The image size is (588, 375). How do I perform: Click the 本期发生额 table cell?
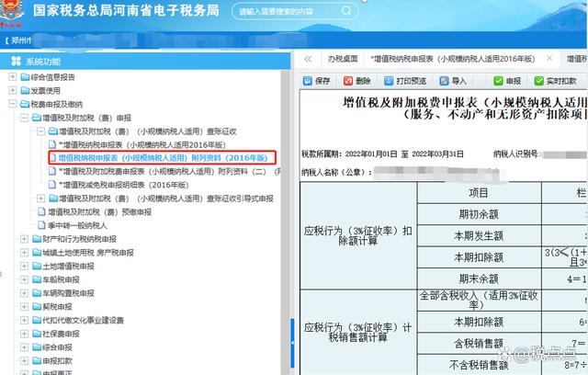[x=479, y=235]
